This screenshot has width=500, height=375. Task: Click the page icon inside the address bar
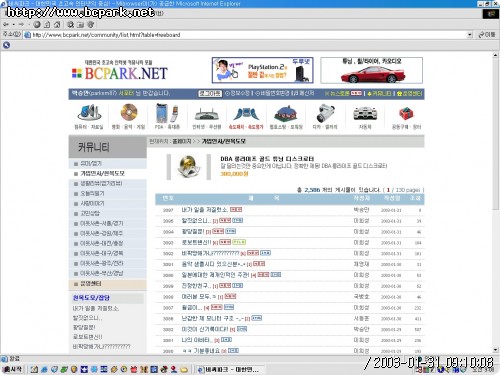click(28, 35)
